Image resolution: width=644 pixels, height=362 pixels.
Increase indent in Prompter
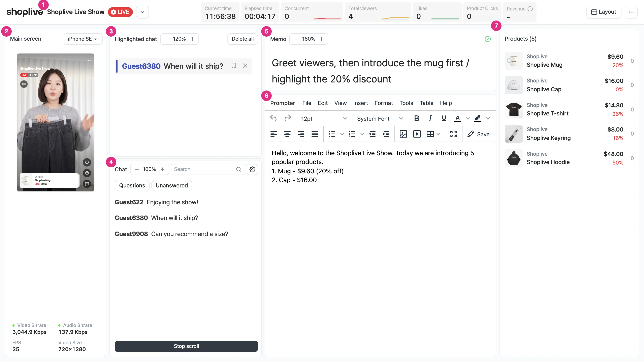(x=386, y=134)
